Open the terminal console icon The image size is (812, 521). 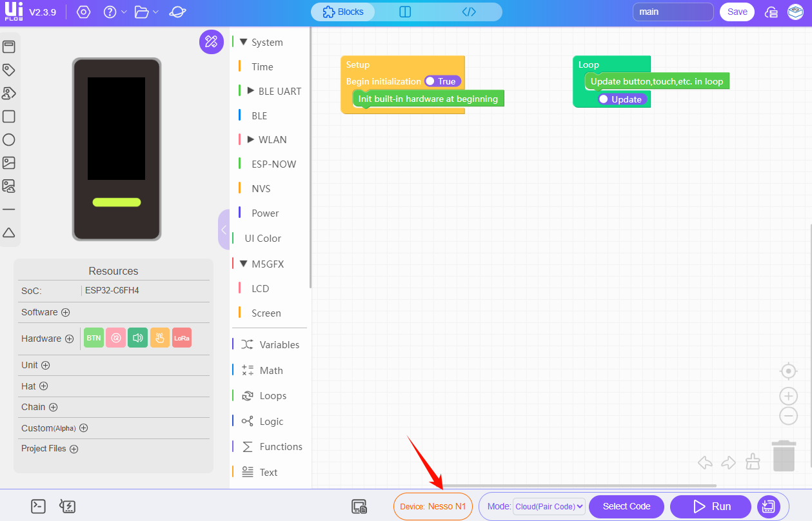point(39,506)
